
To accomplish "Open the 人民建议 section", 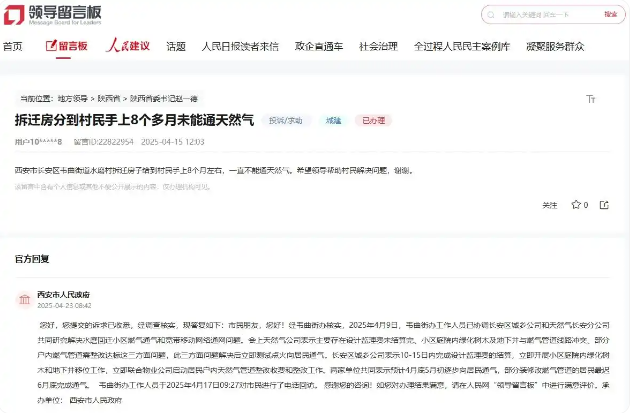I will coord(128,46).
